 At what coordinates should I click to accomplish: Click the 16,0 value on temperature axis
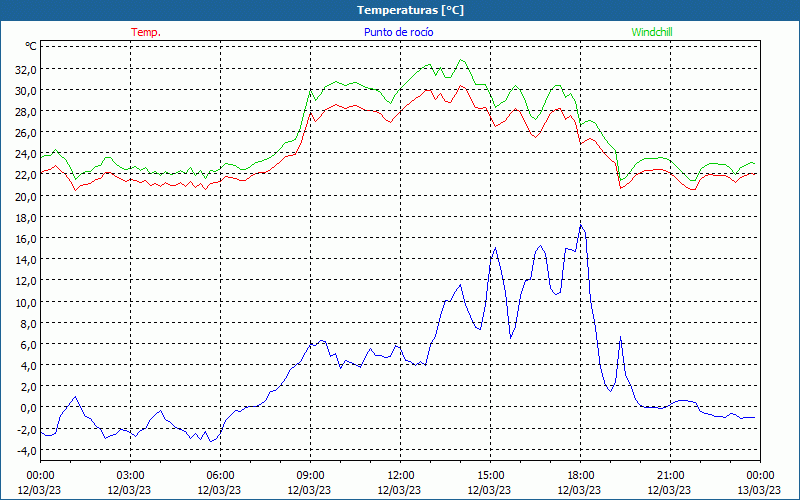[26, 238]
